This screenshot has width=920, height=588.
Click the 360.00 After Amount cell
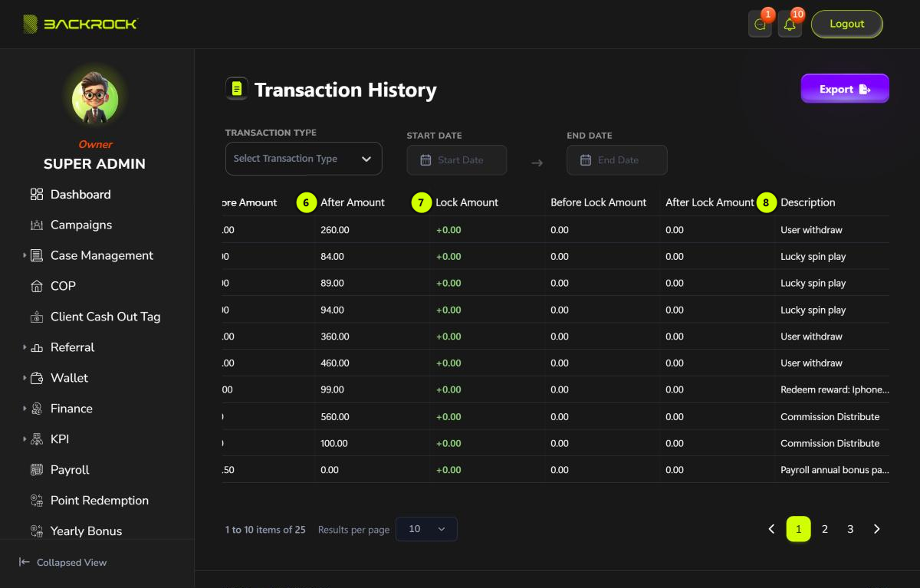click(x=335, y=337)
